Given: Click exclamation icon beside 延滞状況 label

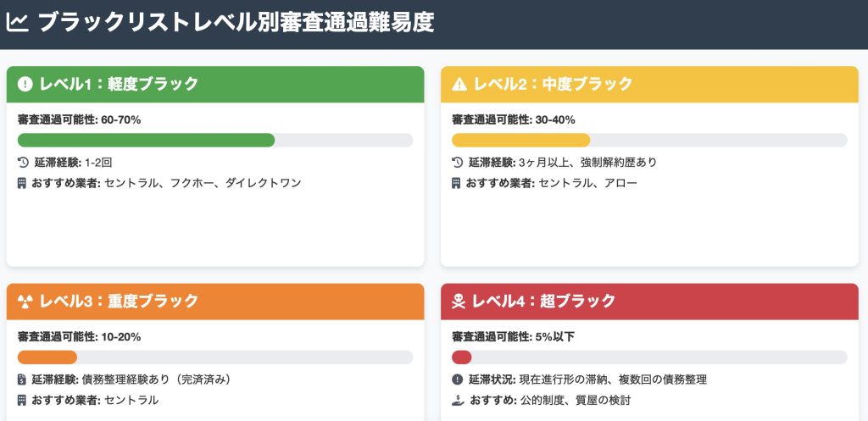Looking at the screenshot, I should tap(457, 379).
